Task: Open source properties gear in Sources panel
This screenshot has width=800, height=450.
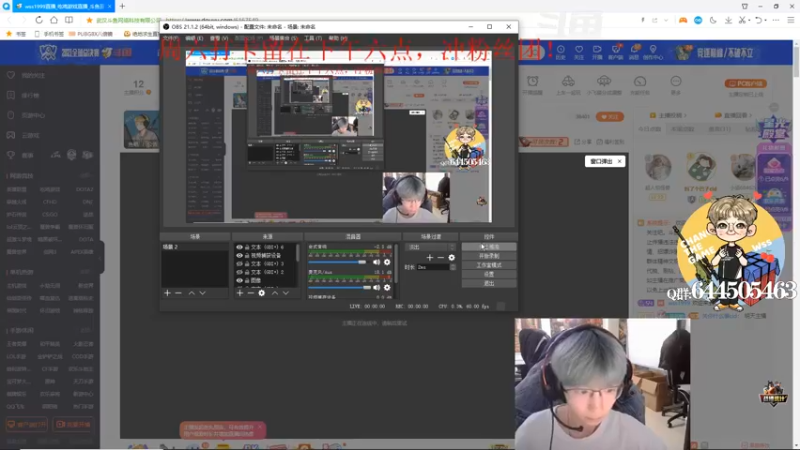Action: click(x=262, y=293)
